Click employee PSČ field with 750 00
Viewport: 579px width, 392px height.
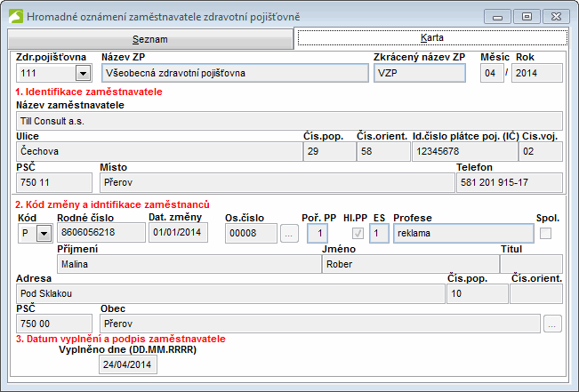point(54,324)
